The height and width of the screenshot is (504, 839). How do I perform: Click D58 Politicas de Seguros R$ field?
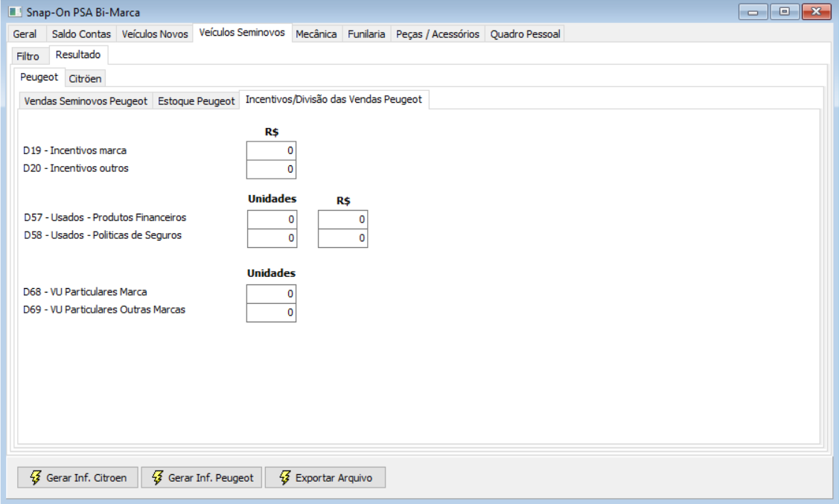343,238
